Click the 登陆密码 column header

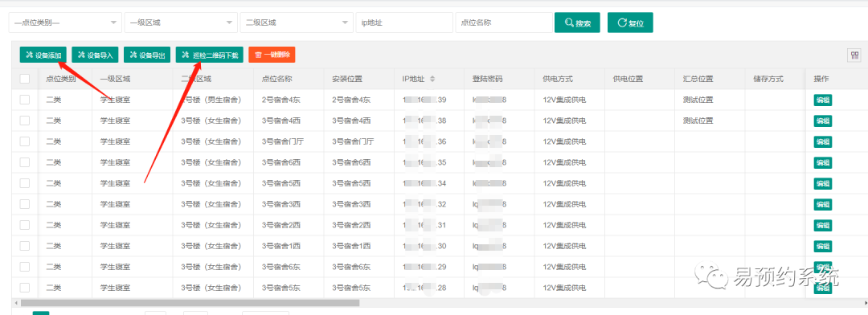click(x=487, y=79)
